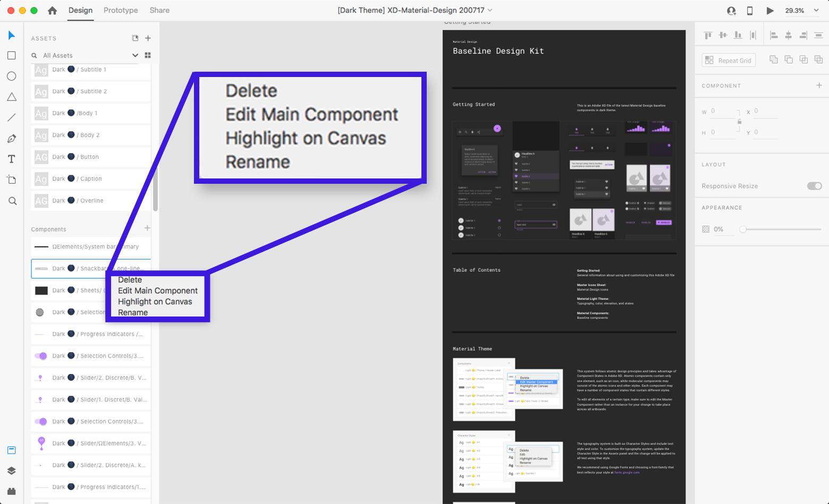Image resolution: width=829 pixels, height=504 pixels.
Task: Collapse the All Assets dropdown
Action: (x=135, y=55)
